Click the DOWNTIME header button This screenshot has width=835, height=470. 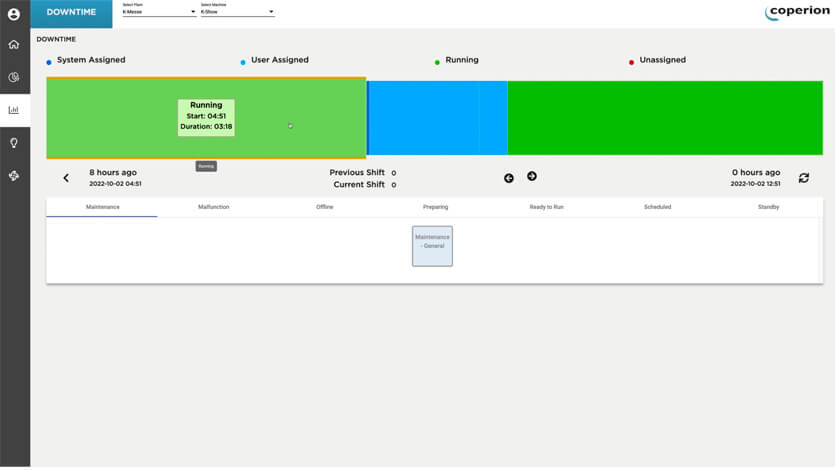pyautogui.click(x=71, y=13)
